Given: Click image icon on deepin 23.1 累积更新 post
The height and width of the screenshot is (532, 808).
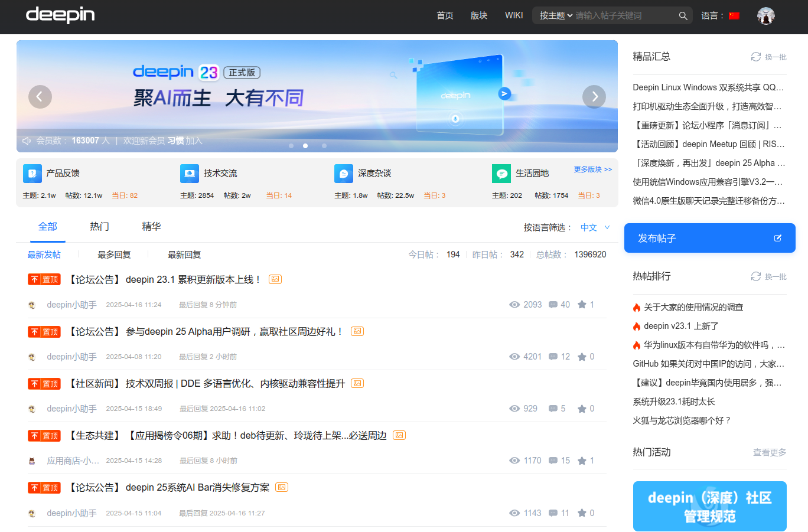Looking at the screenshot, I should pyautogui.click(x=275, y=279).
